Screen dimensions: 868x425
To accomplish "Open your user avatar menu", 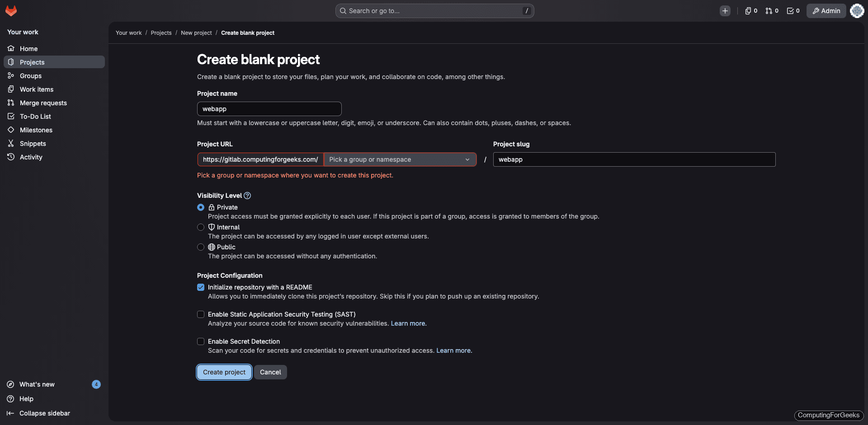I will (857, 10).
